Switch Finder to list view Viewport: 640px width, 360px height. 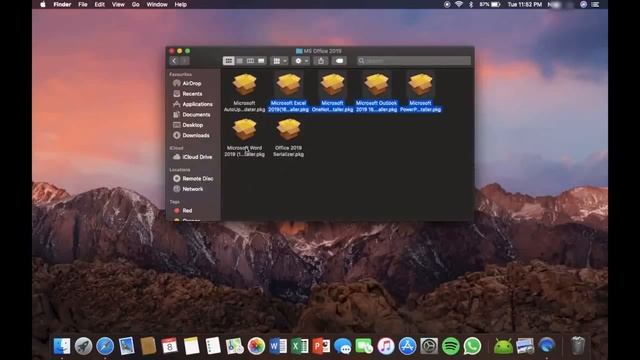(x=240, y=61)
